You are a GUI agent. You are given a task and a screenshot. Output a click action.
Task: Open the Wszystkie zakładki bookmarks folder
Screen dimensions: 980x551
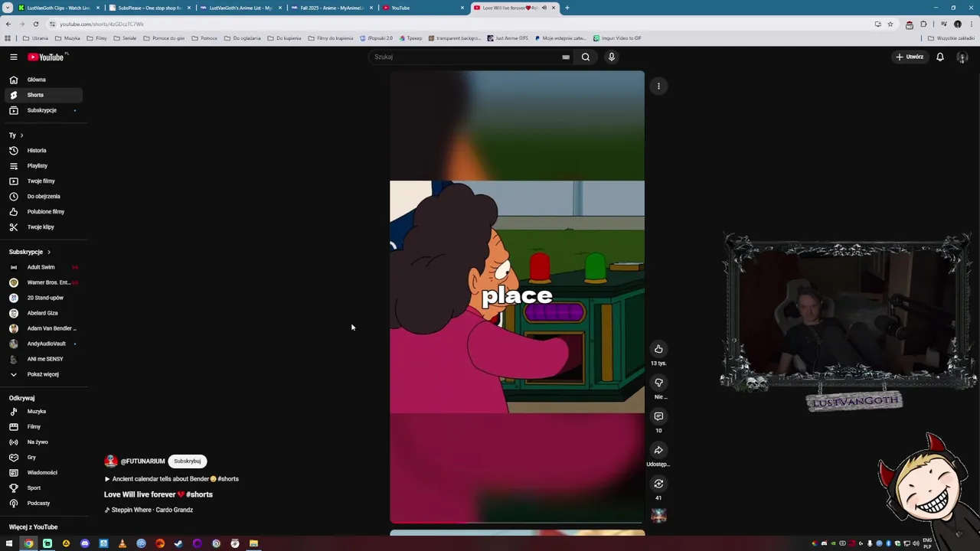(x=951, y=38)
